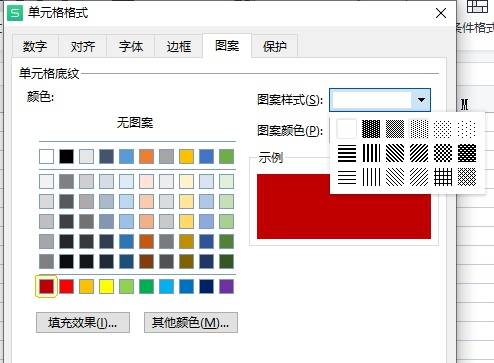Switch to the 图案 tab

(x=227, y=46)
